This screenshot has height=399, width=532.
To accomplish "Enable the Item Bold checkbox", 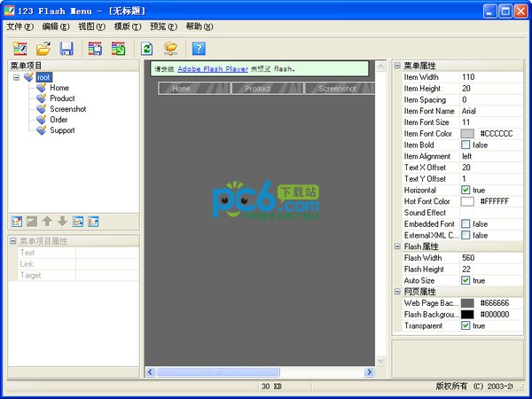I will pyautogui.click(x=466, y=145).
